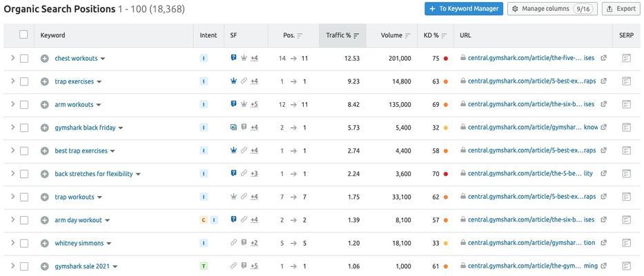View SERP snapshot for whitney simmons row

(x=626, y=243)
